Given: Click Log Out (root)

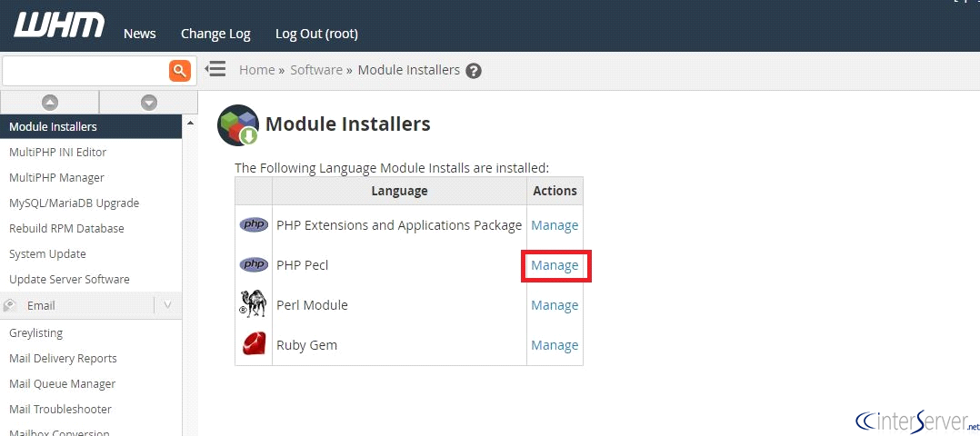Looking at the screenshot, I should [317, 34].
